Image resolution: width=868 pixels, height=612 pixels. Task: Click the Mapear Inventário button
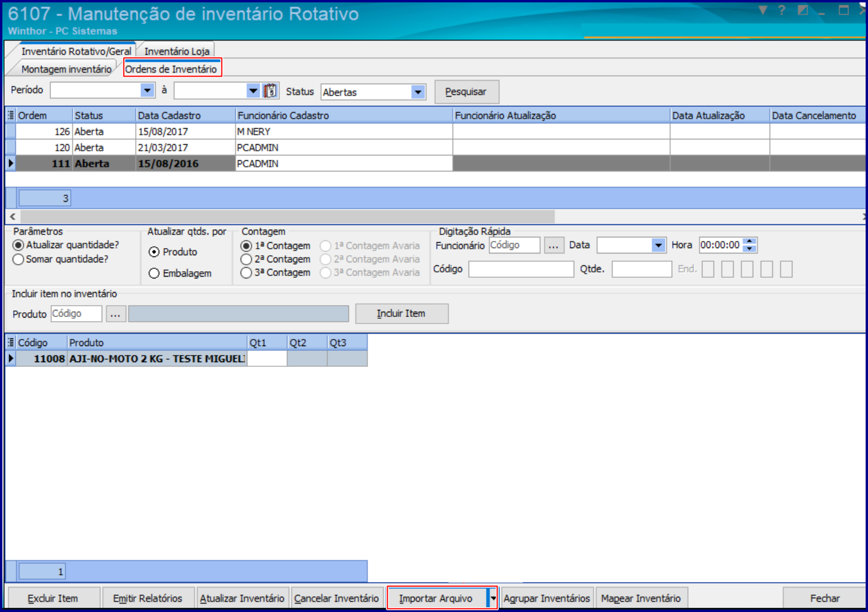click(x=641, y=598)
